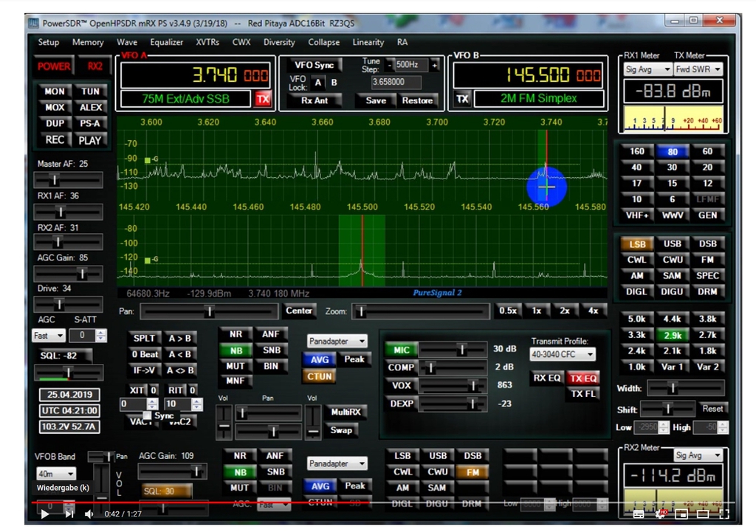This screenshot has width=756, height=532.
Task: Enable the MON monitor button
Action: pos(55,91)
